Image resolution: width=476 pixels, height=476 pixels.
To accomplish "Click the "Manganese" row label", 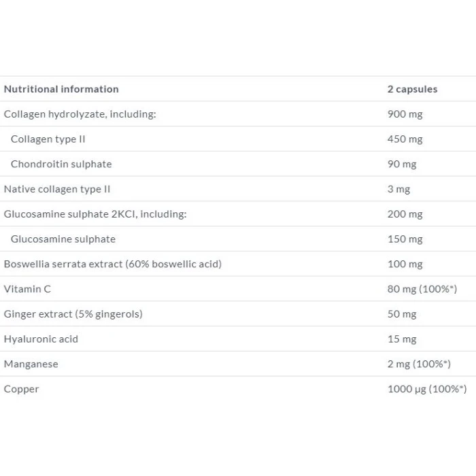I will click(31, 364).
